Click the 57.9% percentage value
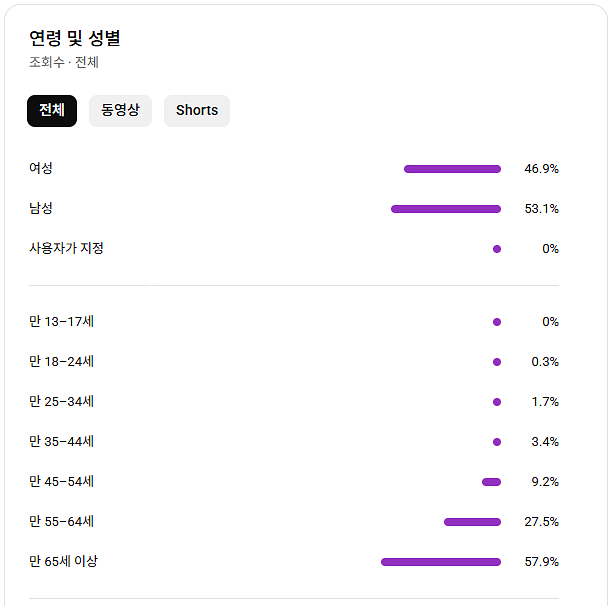The height and width of the screenshot is (606, 613). click(x=542, y=562)
